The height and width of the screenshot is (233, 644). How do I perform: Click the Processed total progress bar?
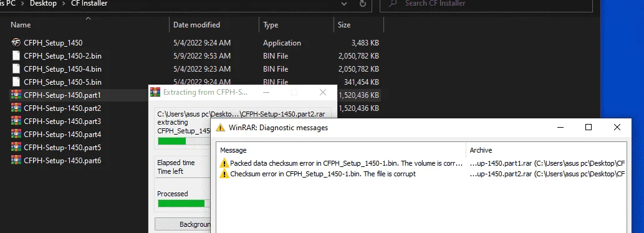point(184,204)
